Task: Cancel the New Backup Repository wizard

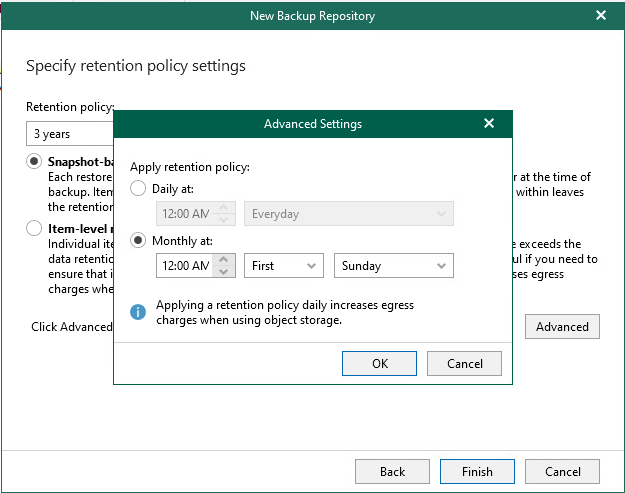Action: [x=562, y=472]
